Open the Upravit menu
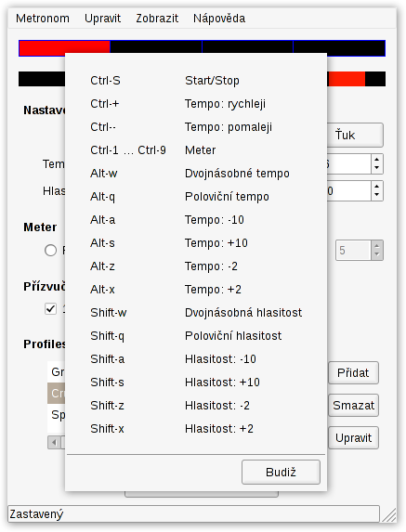The height and width of the screenshot is (532, 406). (102, 19)
